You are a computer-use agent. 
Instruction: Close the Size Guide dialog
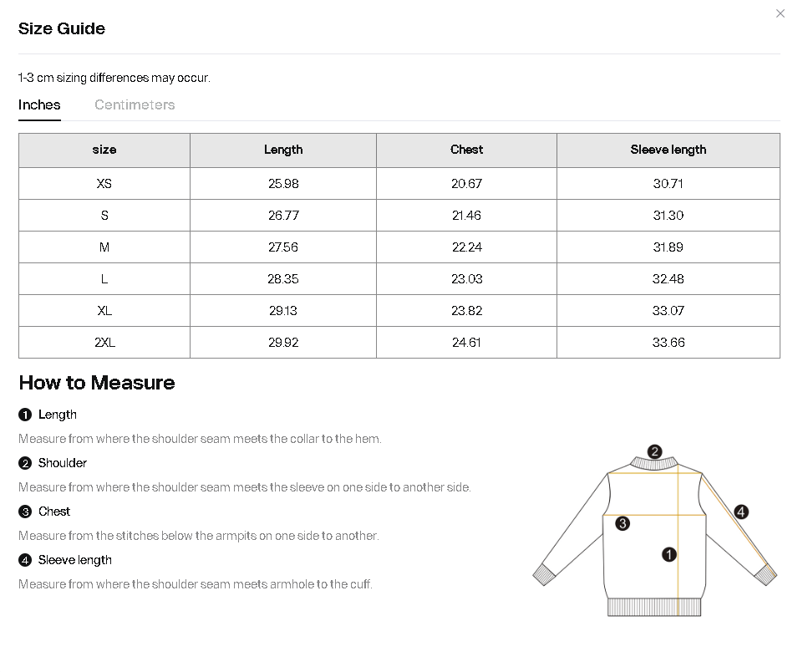tap(780, 13)
